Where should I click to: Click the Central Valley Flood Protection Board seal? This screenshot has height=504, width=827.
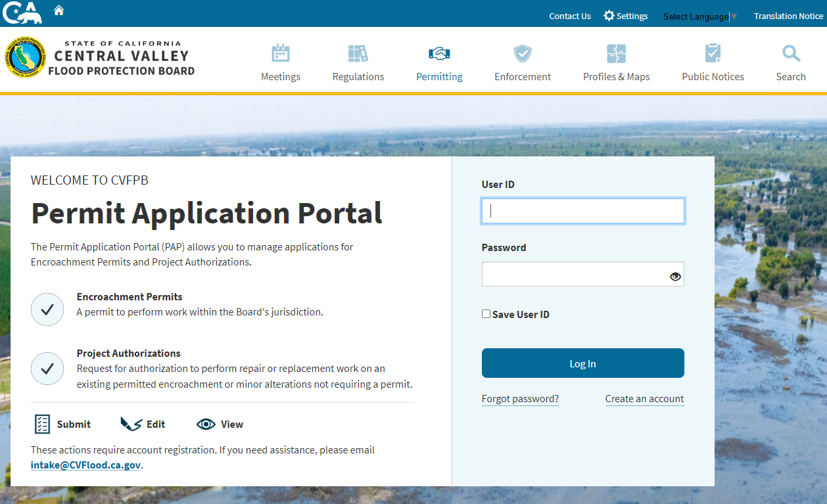[x=25, y=58]
